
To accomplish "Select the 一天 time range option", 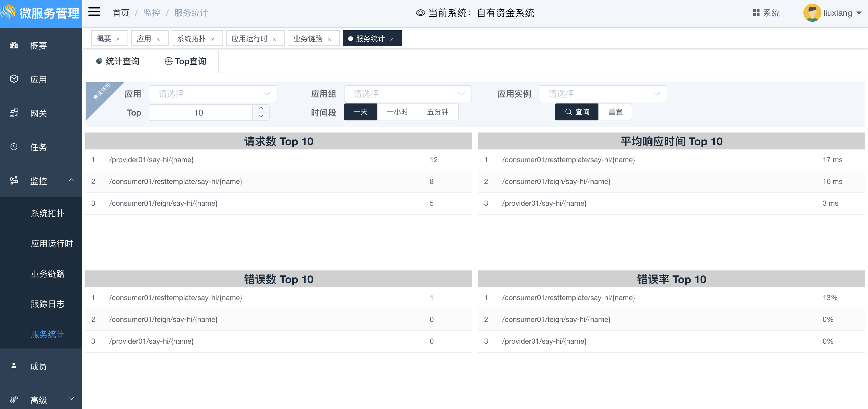I will tap(360, 112).
